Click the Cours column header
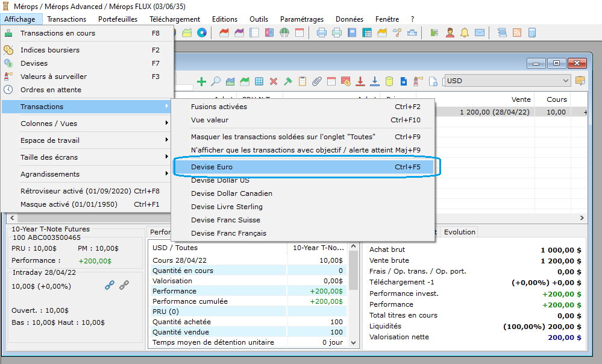The image size is (602, 364). point(553,99)
